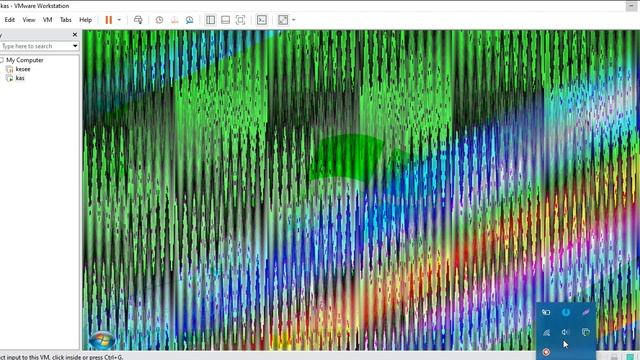This screenshot has height=360, width=640.
Task: Click the red circular record tray icon
Action: pyautogui.click(x=546, y=352)
